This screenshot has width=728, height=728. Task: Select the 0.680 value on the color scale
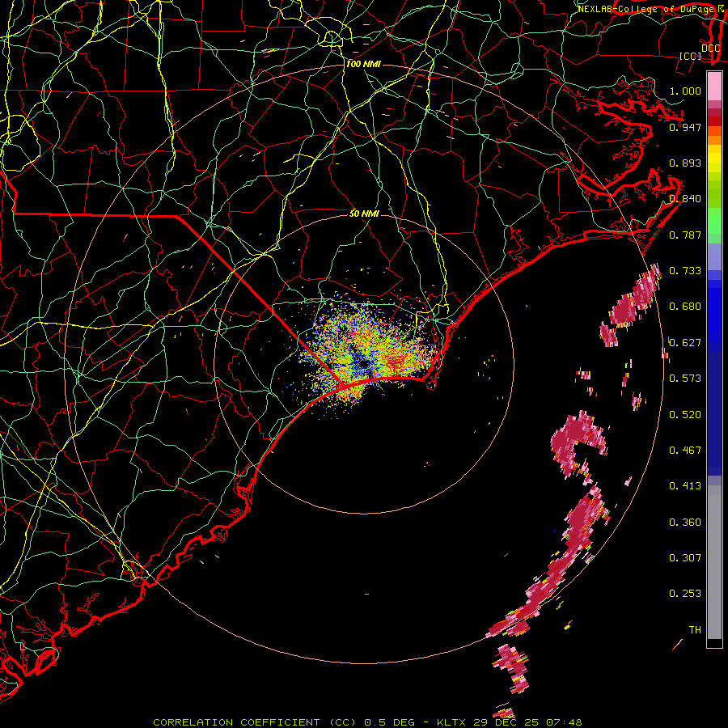(685, 307)
